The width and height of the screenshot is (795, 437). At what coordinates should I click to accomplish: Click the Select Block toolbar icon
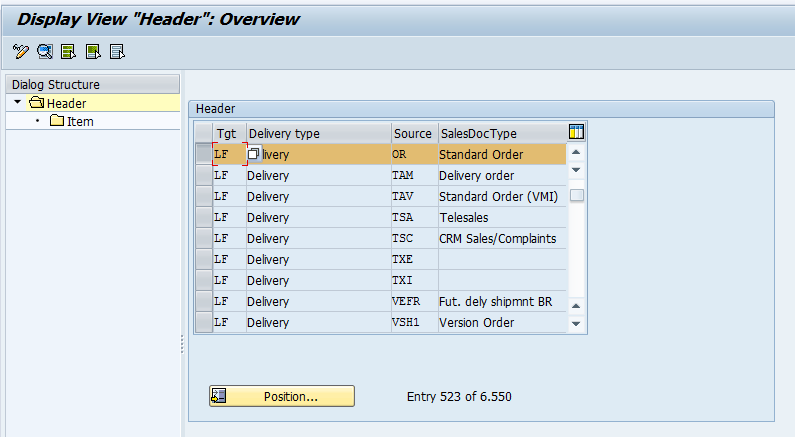point(93,51)
